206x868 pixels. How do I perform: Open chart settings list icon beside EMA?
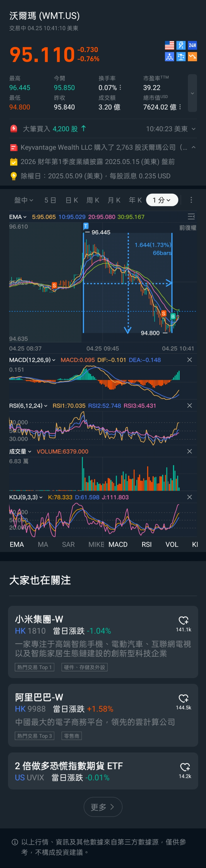191,217
